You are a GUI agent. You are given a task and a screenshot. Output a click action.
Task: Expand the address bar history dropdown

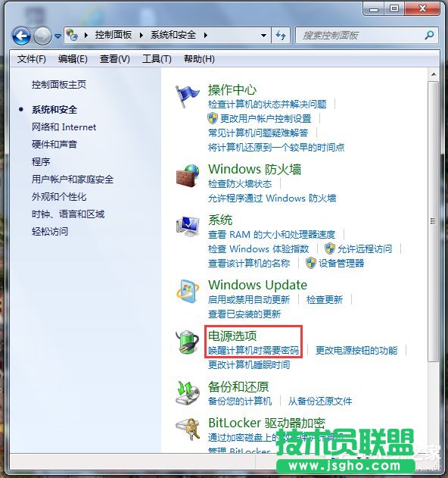point(264,36)
